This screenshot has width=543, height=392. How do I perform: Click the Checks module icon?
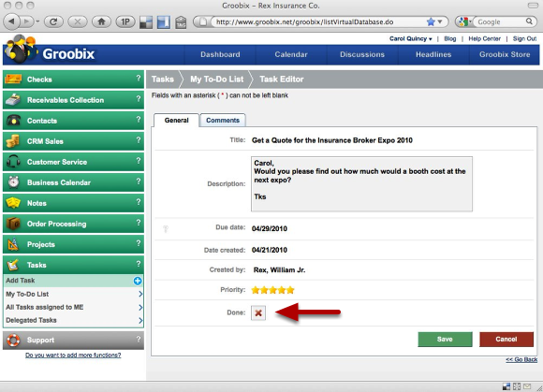(13, 80)
